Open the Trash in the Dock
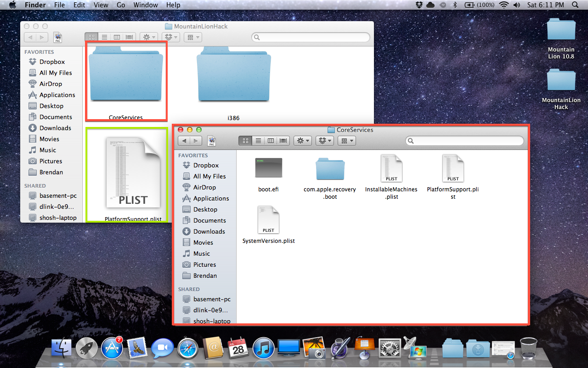Viewport: 588px width, 368px height. pos(528,348)
